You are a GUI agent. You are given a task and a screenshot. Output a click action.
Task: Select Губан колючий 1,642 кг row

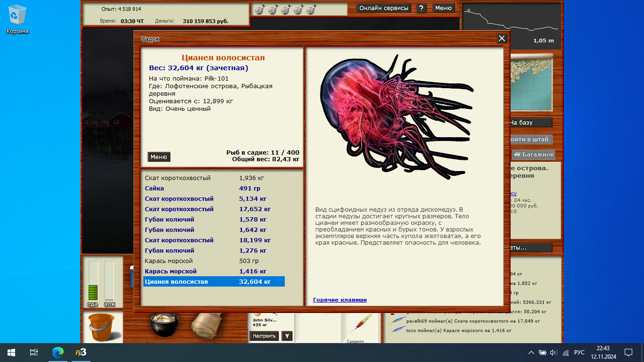click(x=214, y=230)
